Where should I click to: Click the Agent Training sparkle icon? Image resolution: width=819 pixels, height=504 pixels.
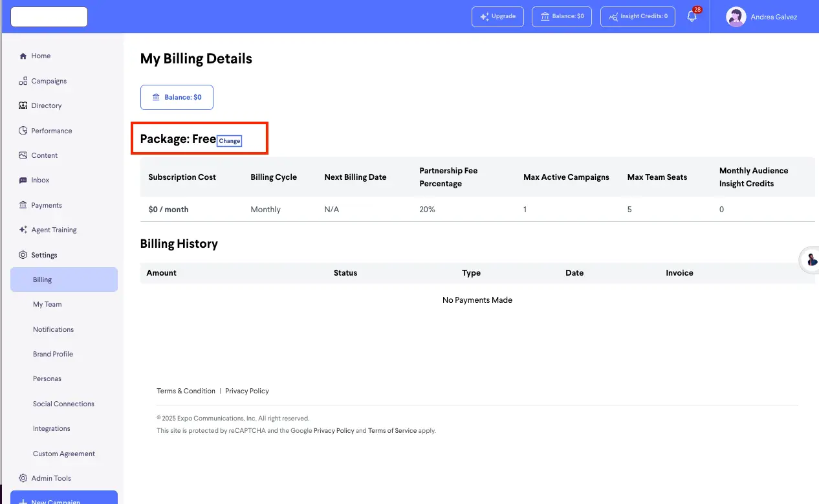click(x=23, y=230)
